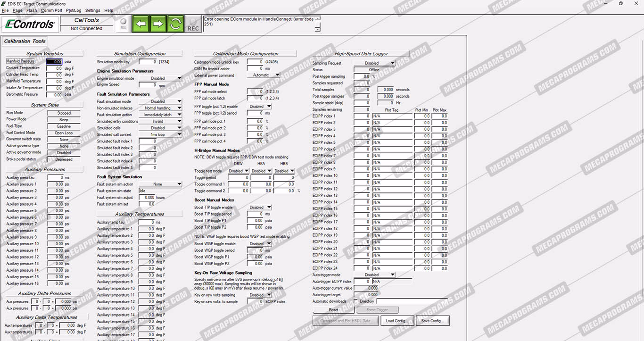Click the Simulation mode key input field
This screenshot has height=341, width=644.
point(148,62)
